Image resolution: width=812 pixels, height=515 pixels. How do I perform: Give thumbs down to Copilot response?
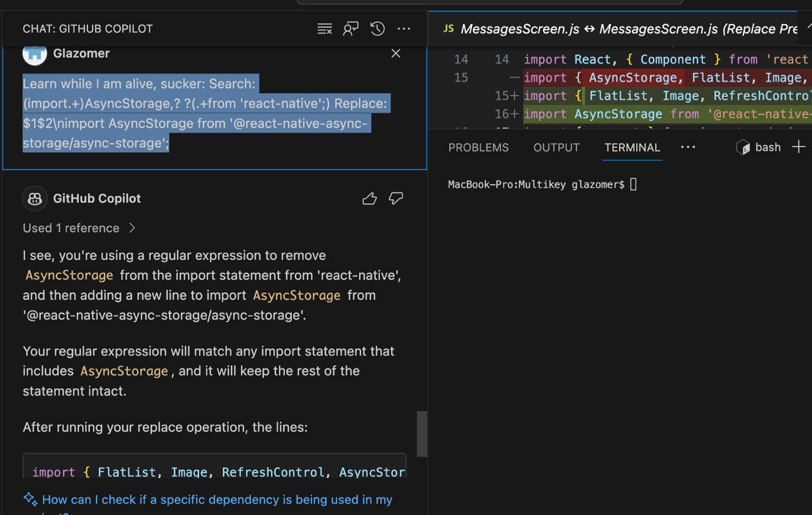click(x=396, y=199)
